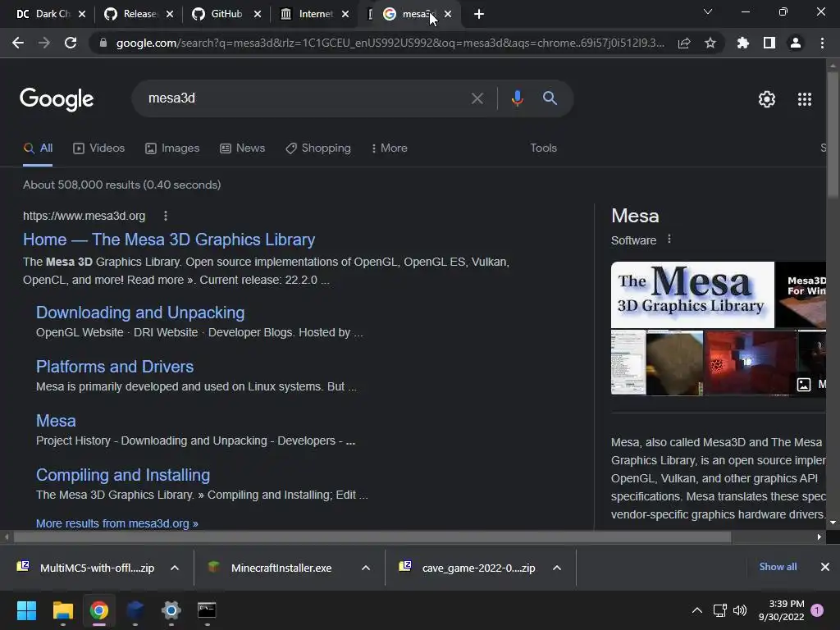Select the Images search filter

click(172, 148)
